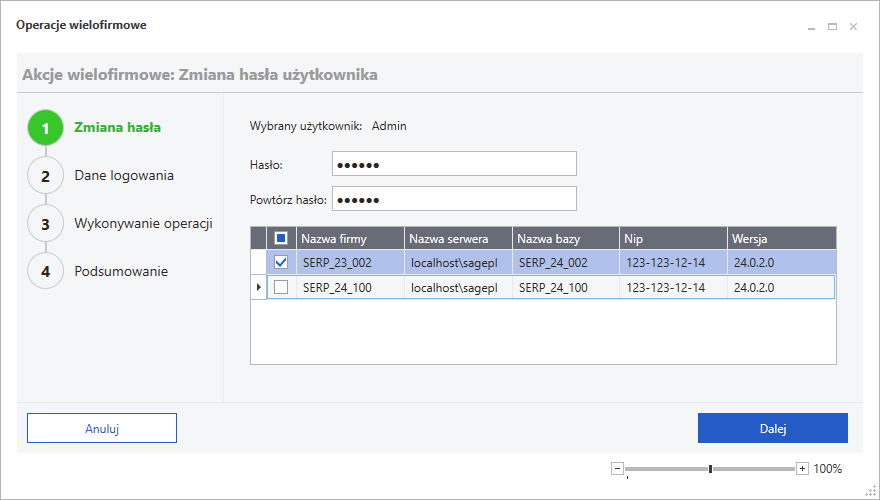Viewport: 880px width, 500px height.
Task: Select the Zmiana hasła step label
Action: coord(117,127)
